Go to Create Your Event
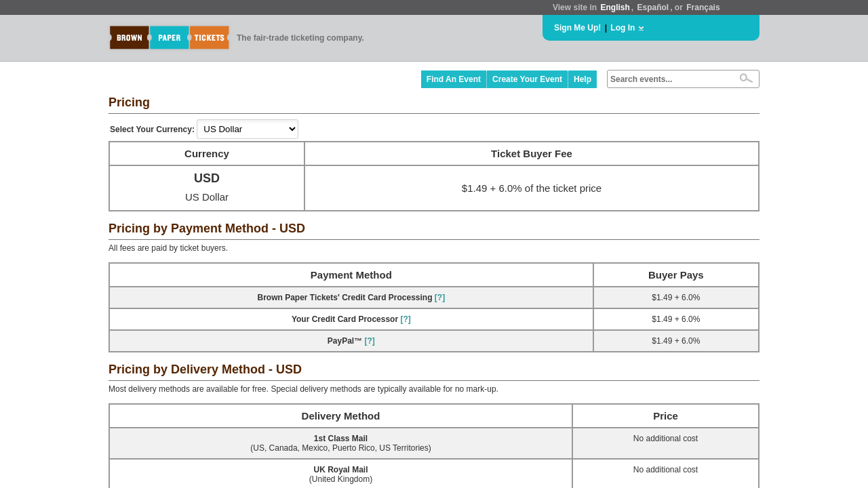This screenshot has height=488, width=868. coord(527,79)
